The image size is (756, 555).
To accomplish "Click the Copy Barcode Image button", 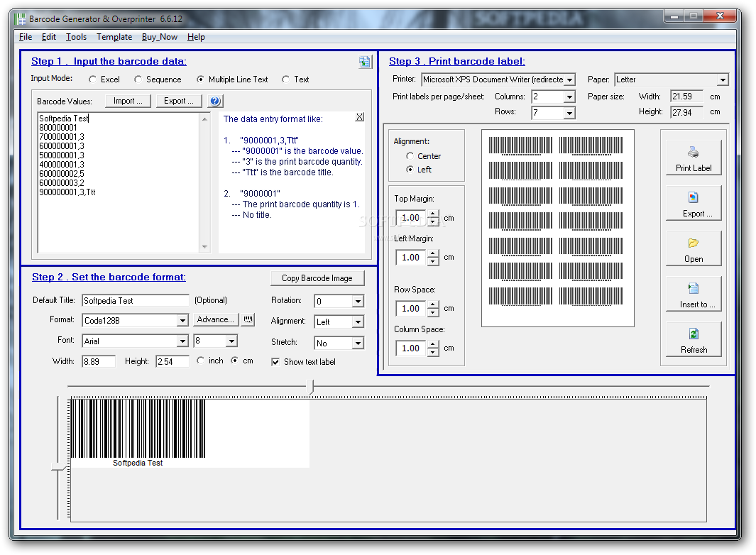I will [317, 278].
